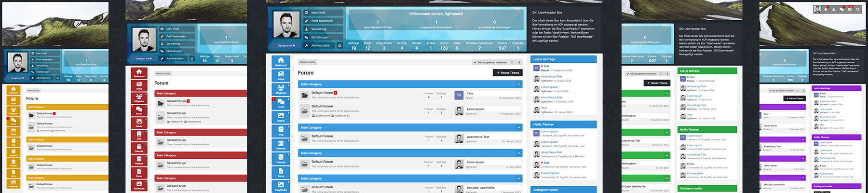Open Galerie in the blue theme sidebar
This screenshot has height=193, width=868.
click(281, 117)
